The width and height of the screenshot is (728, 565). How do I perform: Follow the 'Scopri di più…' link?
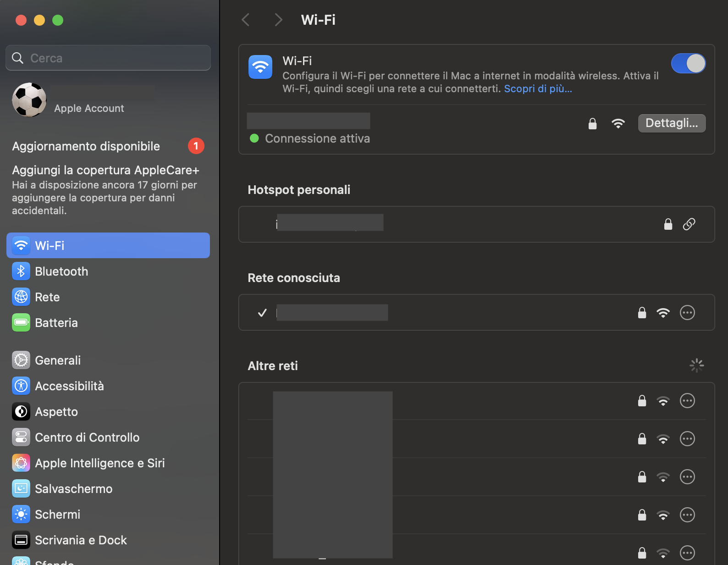[538, 89]
